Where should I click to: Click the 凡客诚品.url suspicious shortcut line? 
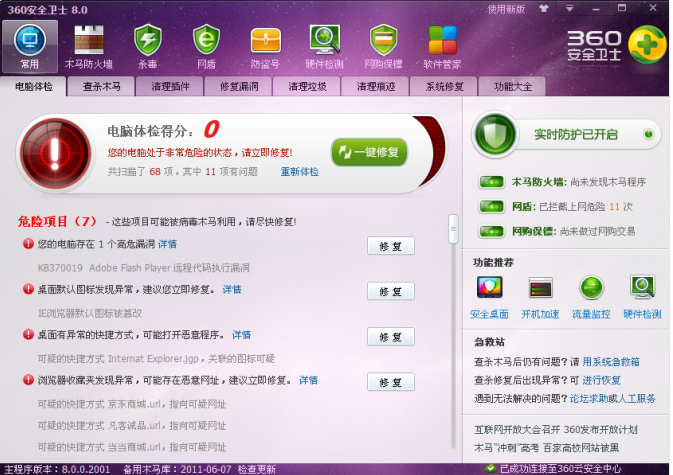click(132, 425)
